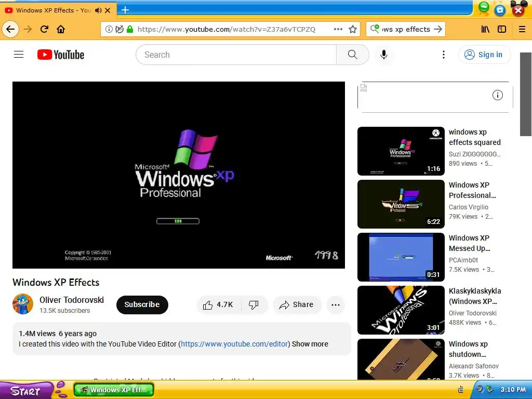532x399 pixels.
Task: Click the green padlock secure connection icon
Action: [129, 29]
